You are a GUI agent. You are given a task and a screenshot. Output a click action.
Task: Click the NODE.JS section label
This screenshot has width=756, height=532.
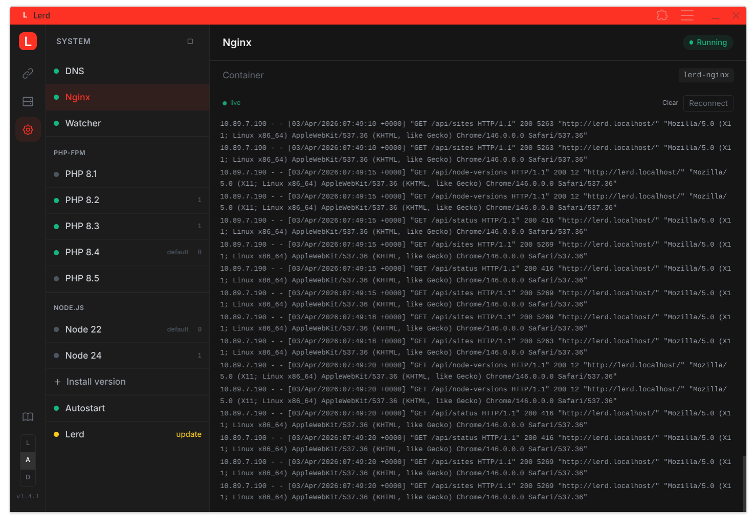point(69,308)
